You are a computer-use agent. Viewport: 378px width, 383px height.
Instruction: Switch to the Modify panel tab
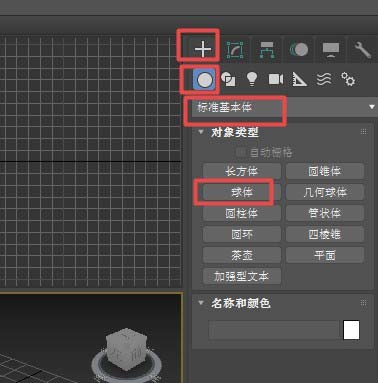235,50
